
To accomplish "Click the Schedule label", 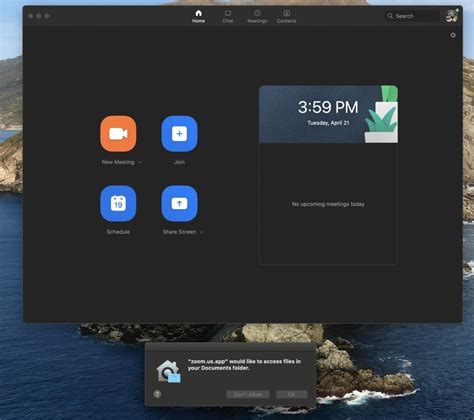I will coord(118,232).
